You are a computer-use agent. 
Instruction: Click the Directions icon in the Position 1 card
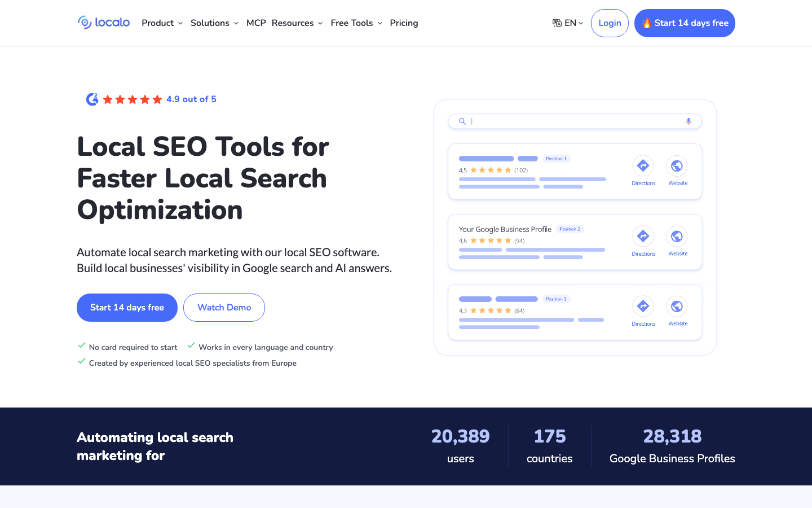pos(643,166)
